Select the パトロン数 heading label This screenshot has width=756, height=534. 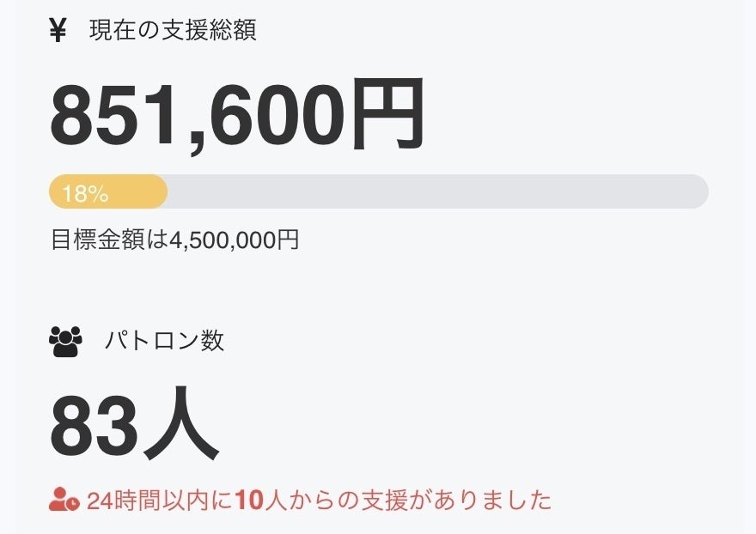[164, 341]
